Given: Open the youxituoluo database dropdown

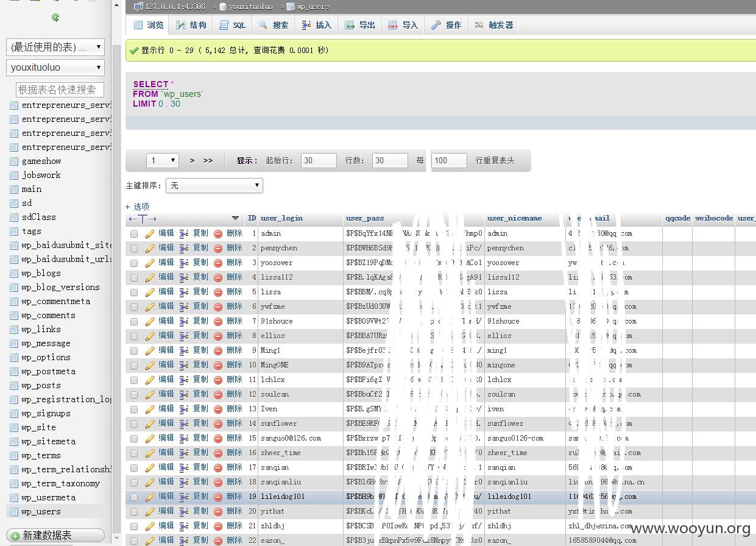Looking at the screenshot, I should (55, 68).
